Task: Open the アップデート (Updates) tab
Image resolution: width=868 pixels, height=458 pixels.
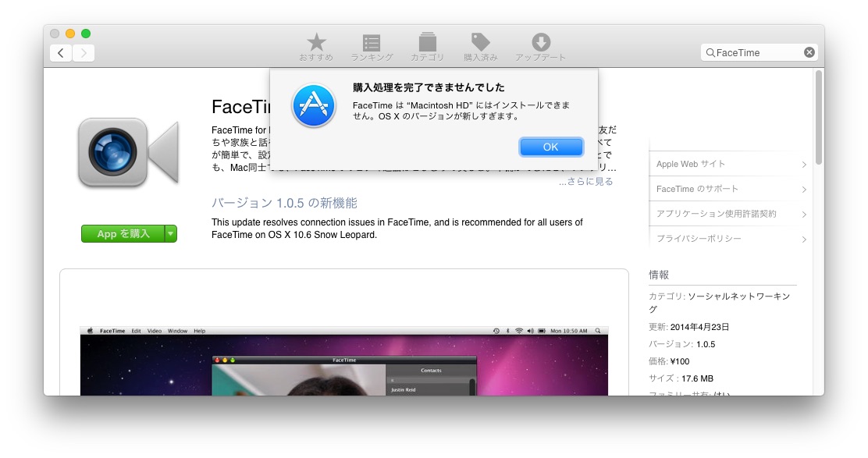Action: tap(540, 47)
